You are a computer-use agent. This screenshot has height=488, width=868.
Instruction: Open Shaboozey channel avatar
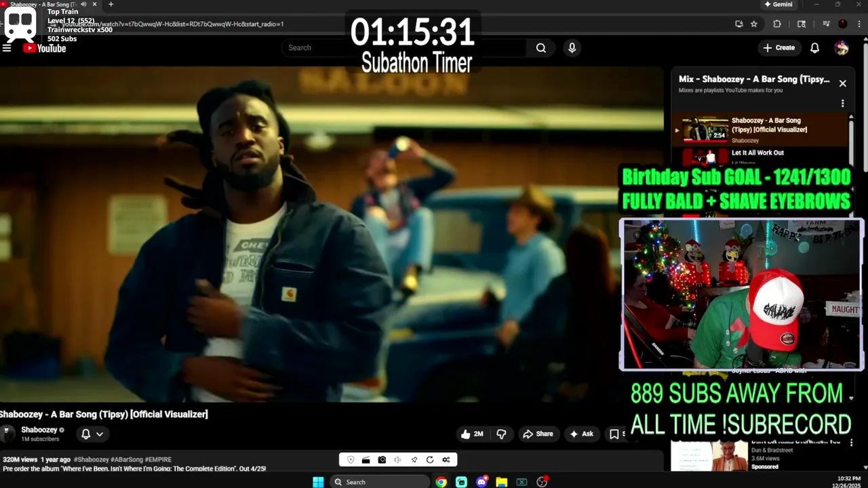tap(7, 434)
